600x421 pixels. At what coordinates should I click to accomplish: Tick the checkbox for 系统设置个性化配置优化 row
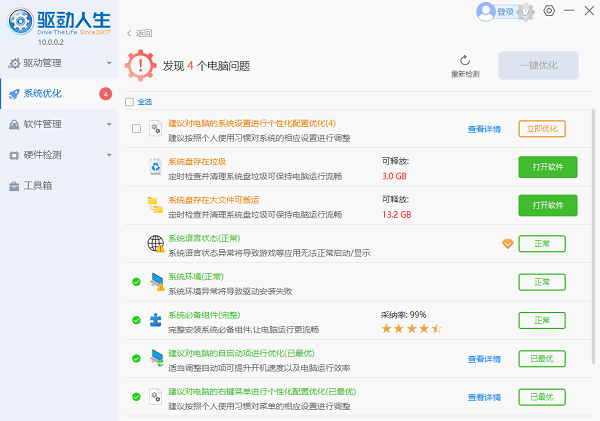tap(136, 129)
